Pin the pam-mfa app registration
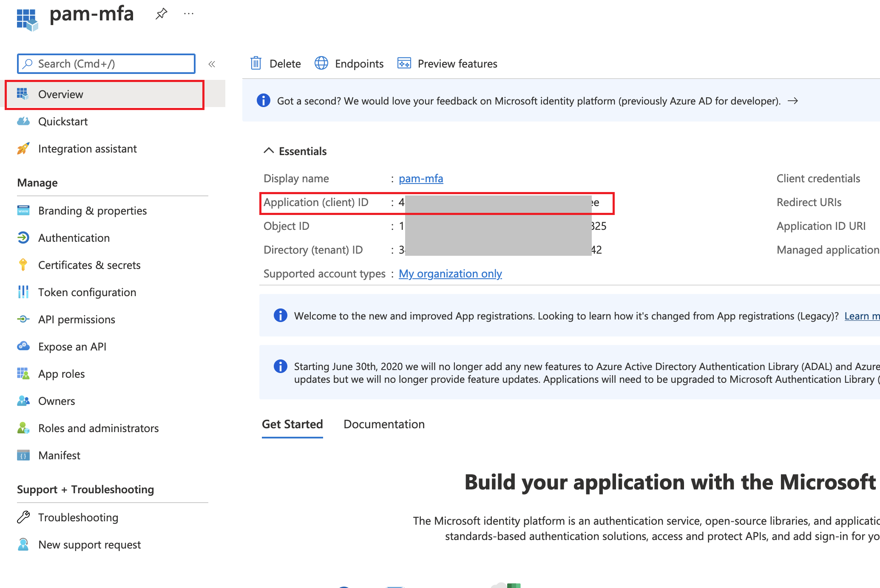The width and height of the screenshot is (880, 588). point(161,13)
